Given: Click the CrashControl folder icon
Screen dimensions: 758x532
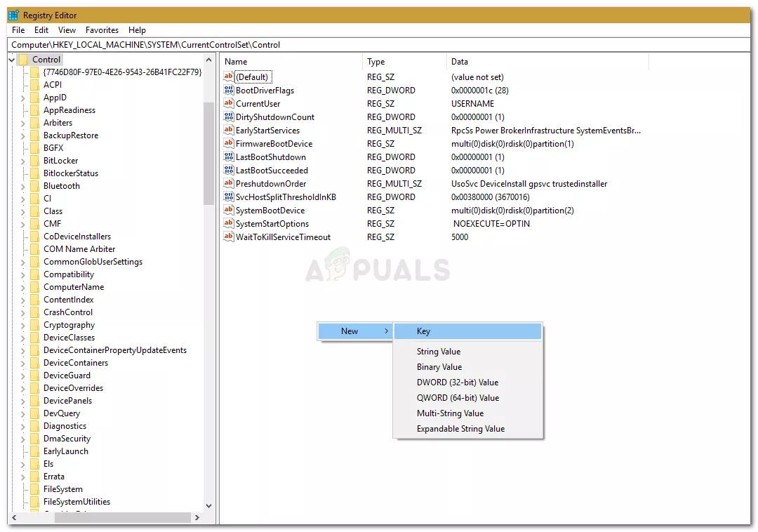Looking at the screenshot, I should (34, 312).
